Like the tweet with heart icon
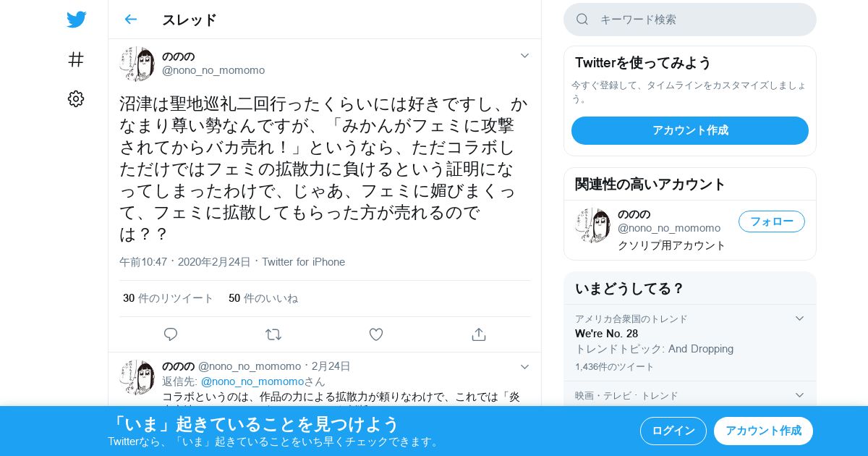The image size is (868, 456). [376, 334]
